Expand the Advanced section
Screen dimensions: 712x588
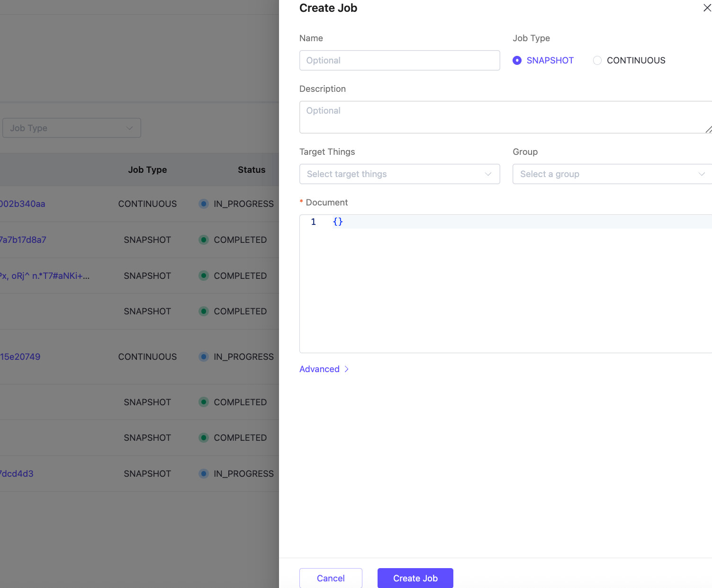(x=324, y=369)
